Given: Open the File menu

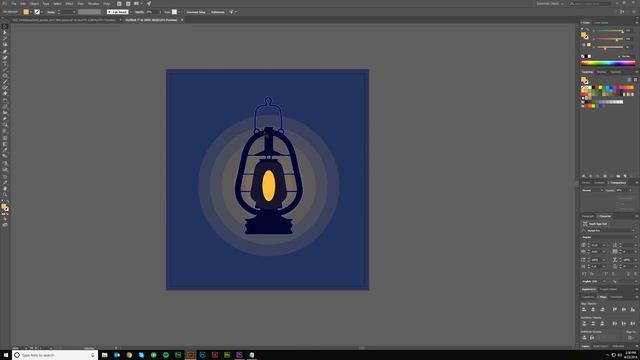Looking at the screenshot, I should pyautogui.click(x=13, y=4).
